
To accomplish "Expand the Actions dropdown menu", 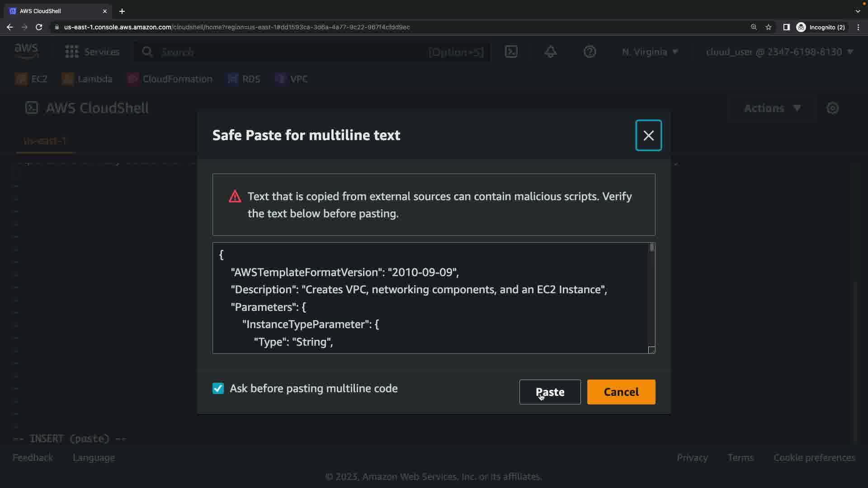I will pos(772,108).
